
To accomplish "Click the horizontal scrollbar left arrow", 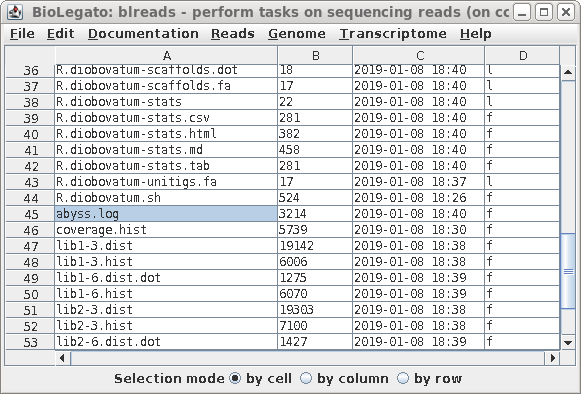I will (x=62, y=358).
